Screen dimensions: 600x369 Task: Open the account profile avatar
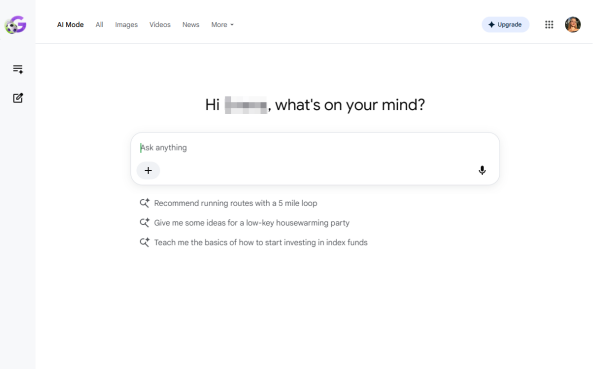click(x=573, y=24)
